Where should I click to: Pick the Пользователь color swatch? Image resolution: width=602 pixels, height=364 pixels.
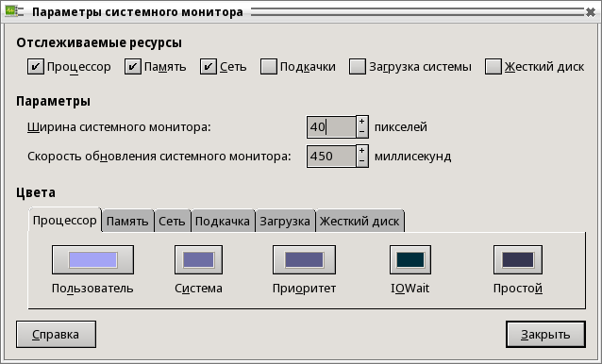tap(92, 260)
